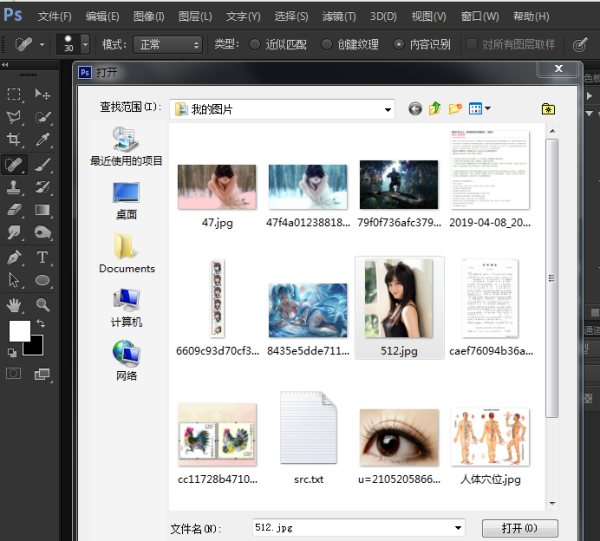Create a new folder in dialog
The height and width of the screenshot is (541, 600).
[455, 109]
